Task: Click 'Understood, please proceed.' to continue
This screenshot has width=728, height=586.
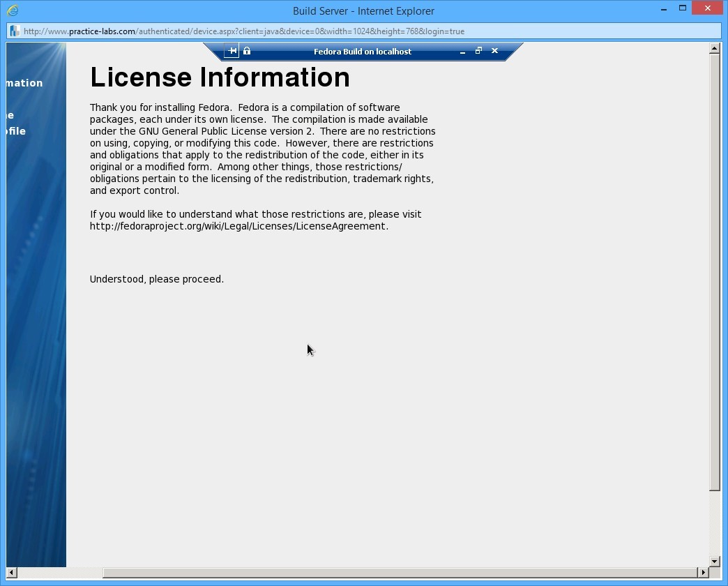Action: [x=156, y=278]
